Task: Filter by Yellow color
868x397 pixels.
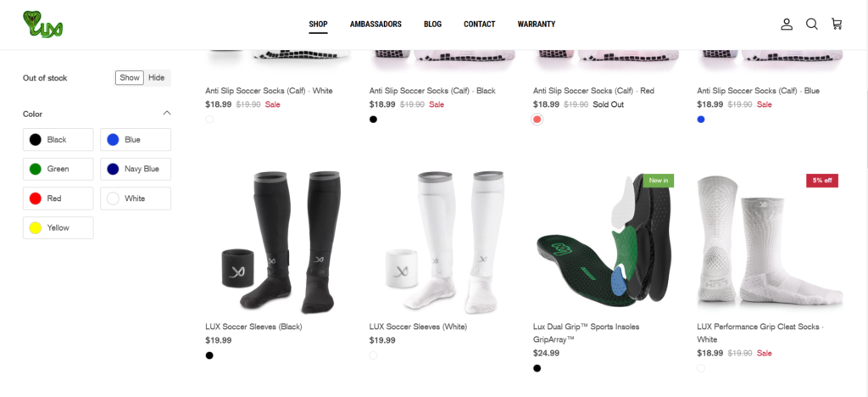Action: tap(58, 227)
